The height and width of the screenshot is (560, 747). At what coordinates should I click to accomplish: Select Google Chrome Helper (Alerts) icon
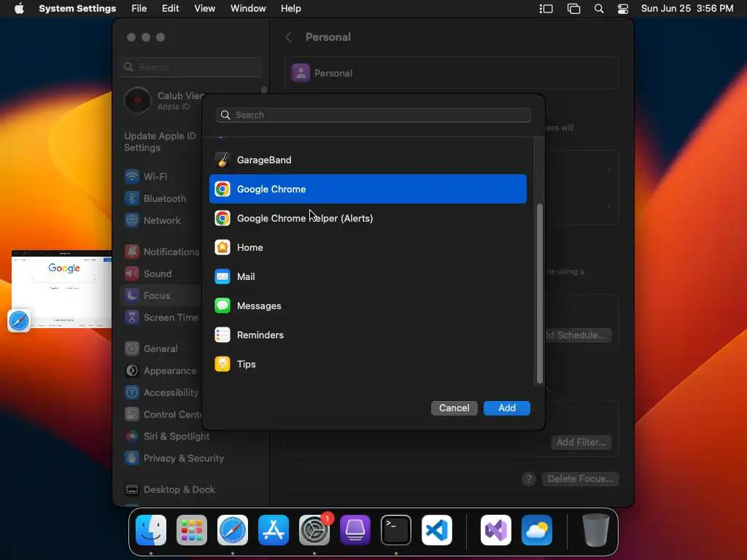click(222, 218)
